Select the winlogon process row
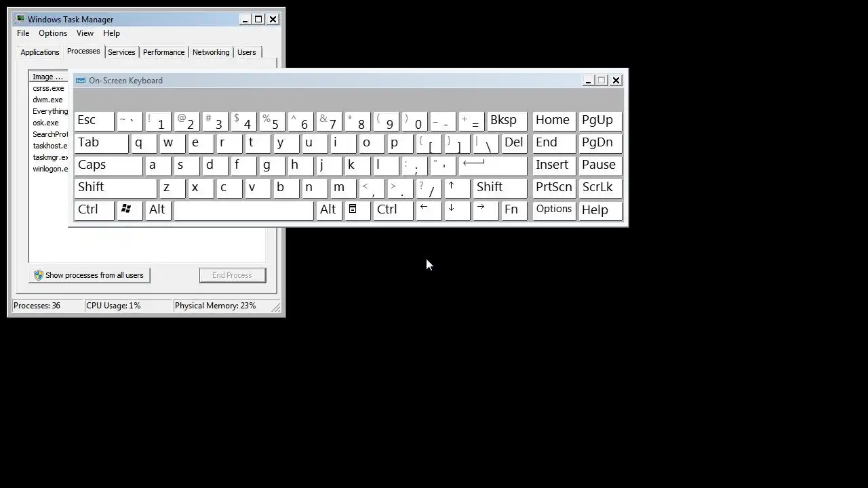Screen dimensions: 868x488 coord(49,169)
